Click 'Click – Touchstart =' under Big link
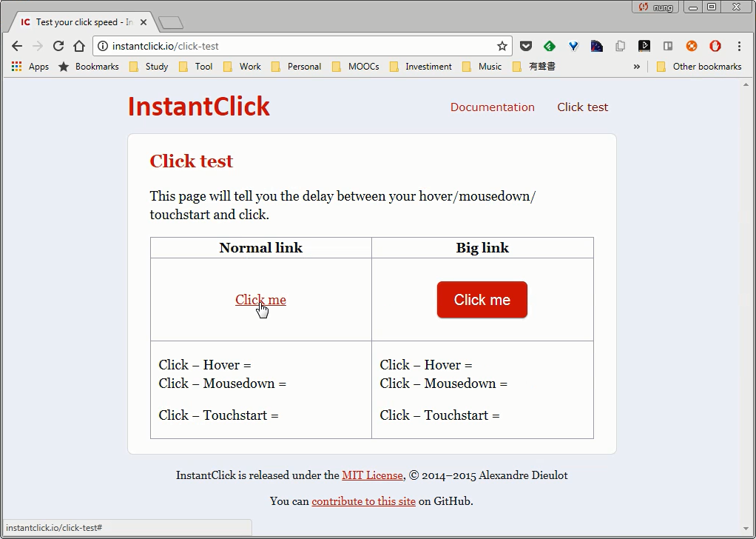The width and height of the screenshot is (756, 539). [439, 415]
